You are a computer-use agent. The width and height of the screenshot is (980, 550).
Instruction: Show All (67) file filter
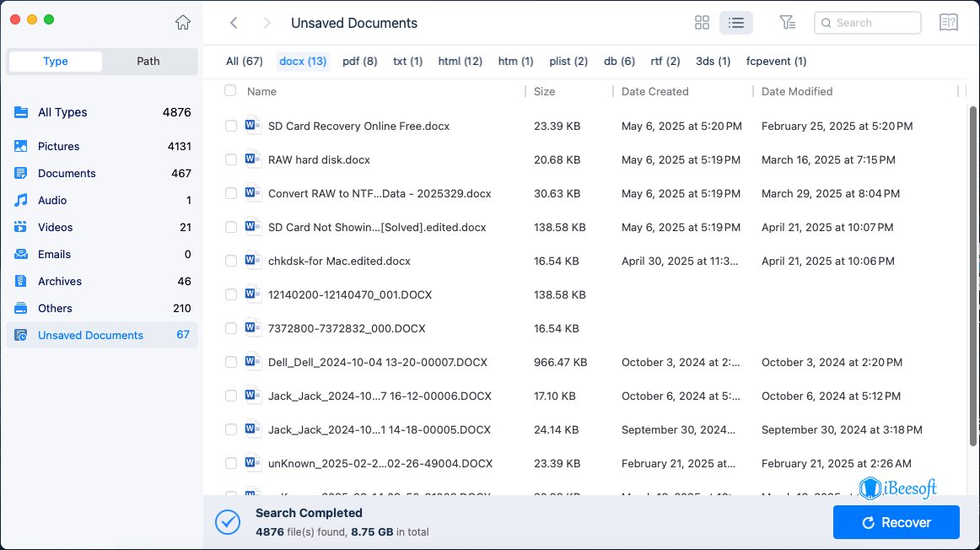click(245, 62)
